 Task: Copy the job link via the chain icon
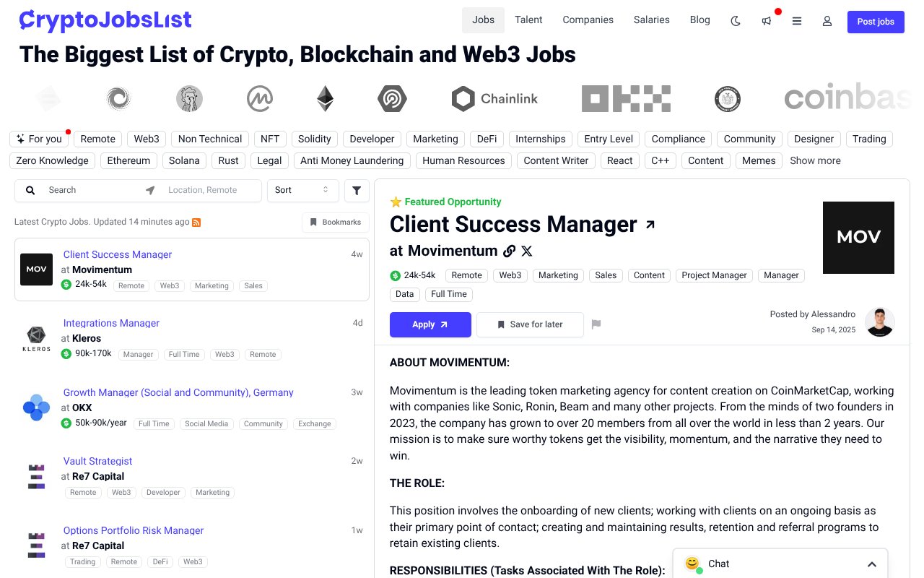pyautogui.click(x=510, y=251)
